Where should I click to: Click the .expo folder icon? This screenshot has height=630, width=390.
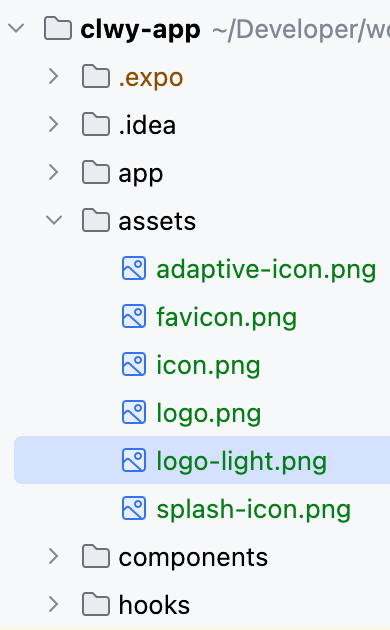tap(96, 76)
